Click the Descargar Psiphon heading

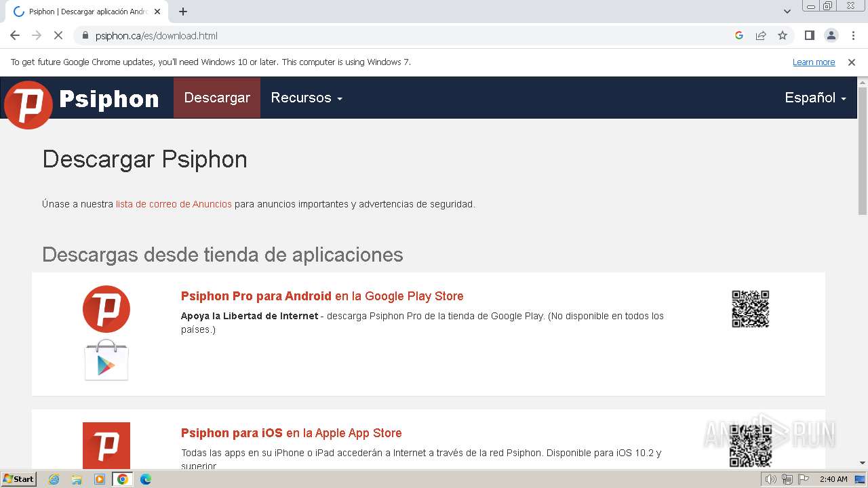[x=144, y=159]
